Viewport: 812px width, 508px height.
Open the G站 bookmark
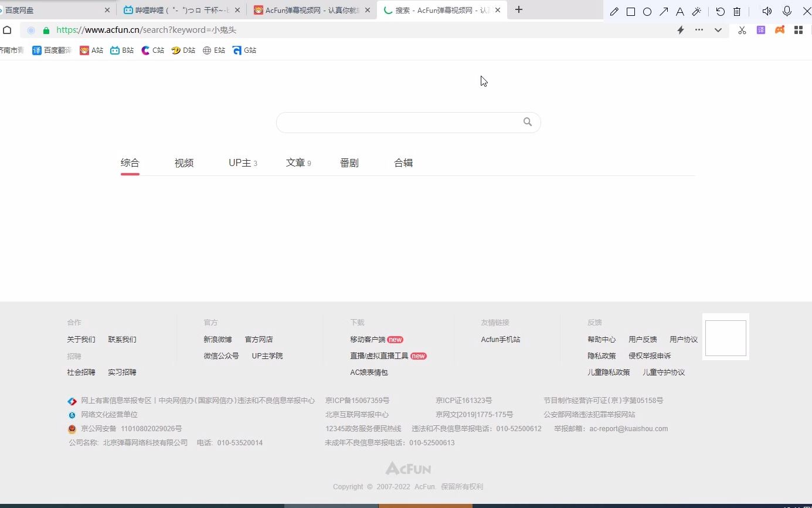244,50
